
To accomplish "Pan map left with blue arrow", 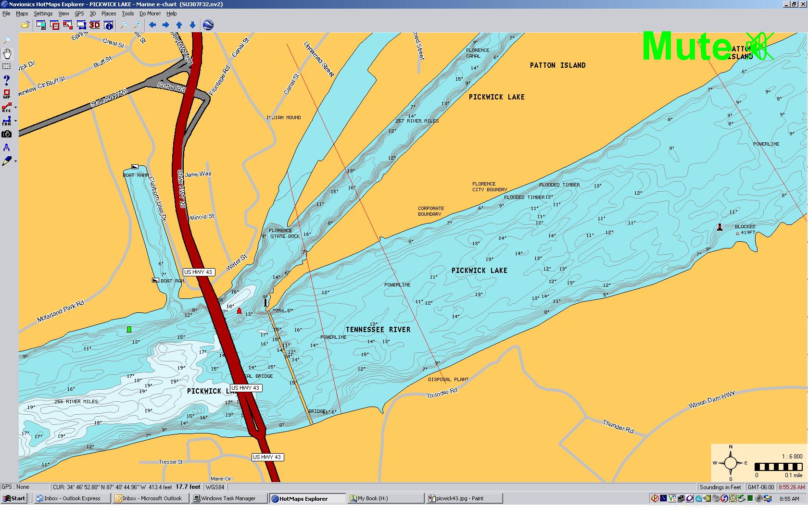I will (x=152, y=25).
